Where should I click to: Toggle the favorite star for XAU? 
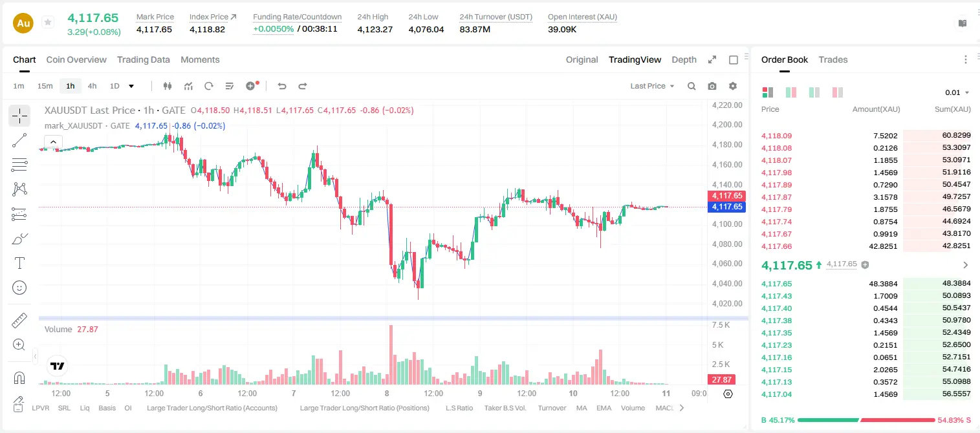48,23
